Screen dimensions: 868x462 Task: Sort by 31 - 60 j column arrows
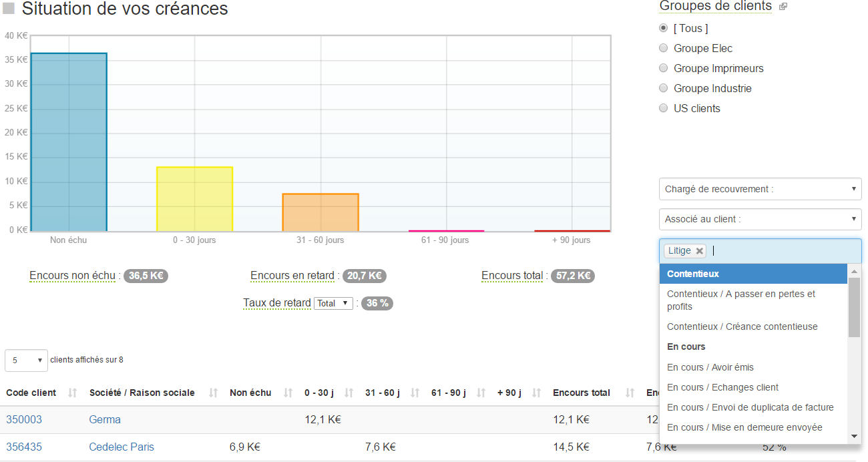(x=415, y=393)
